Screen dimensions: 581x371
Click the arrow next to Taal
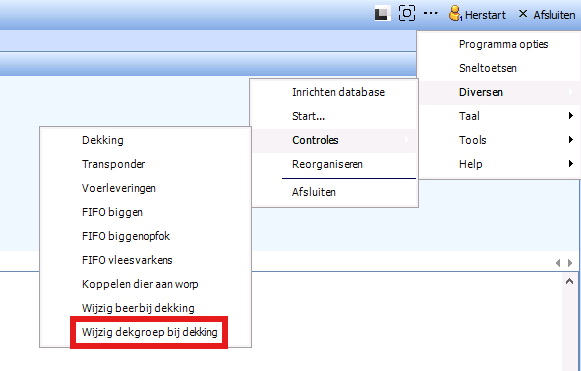tap(571, 116)
